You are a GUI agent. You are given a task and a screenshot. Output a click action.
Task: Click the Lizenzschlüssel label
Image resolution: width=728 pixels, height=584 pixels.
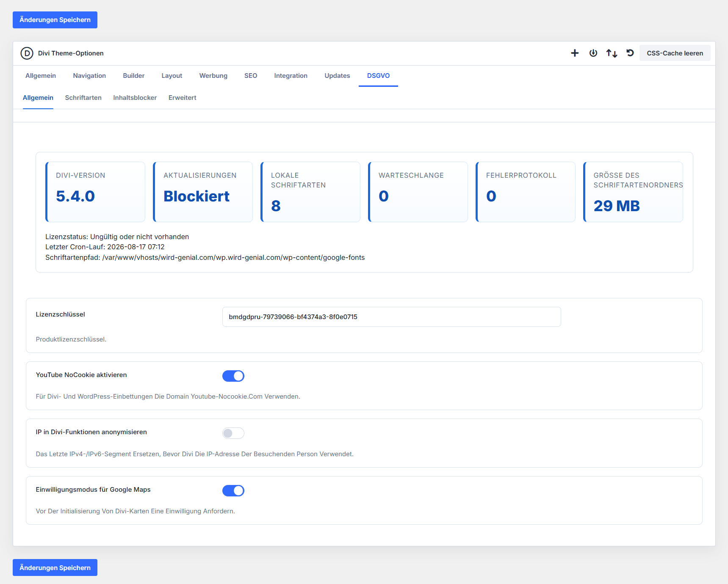61,314
